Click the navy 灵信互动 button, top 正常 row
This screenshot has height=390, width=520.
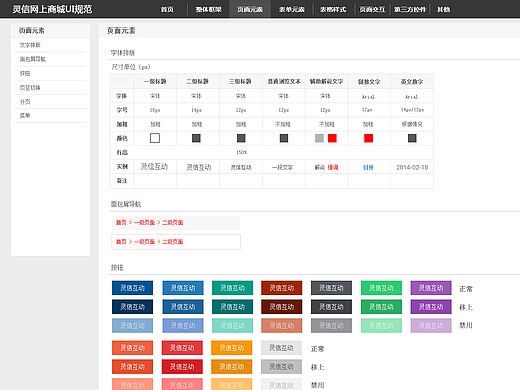132,288
